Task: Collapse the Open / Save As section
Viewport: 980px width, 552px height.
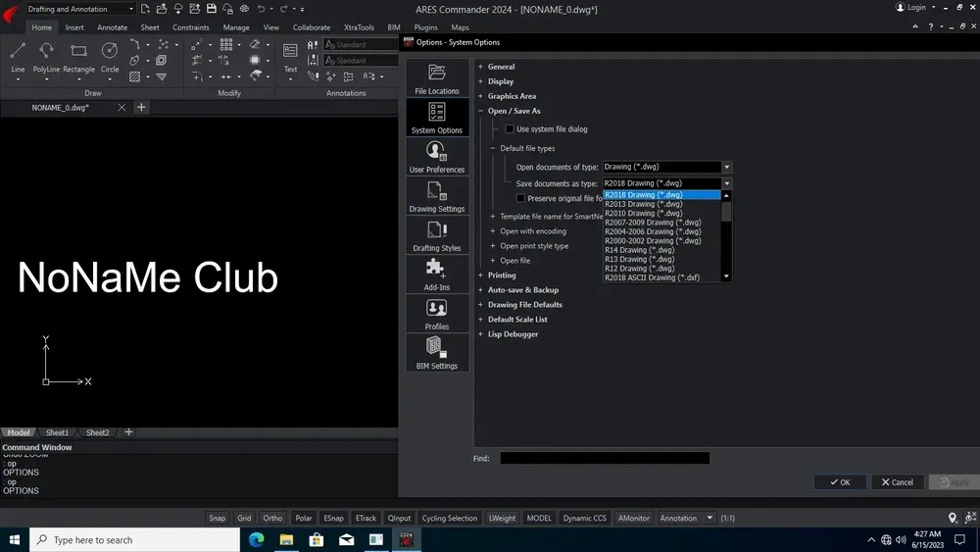Action: 480,111
